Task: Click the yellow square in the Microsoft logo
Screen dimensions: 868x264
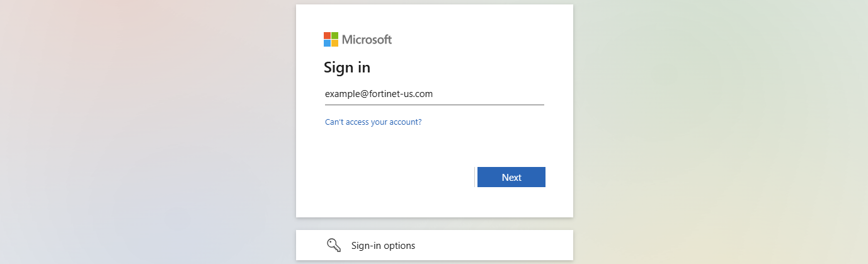Action: (335, 43)
